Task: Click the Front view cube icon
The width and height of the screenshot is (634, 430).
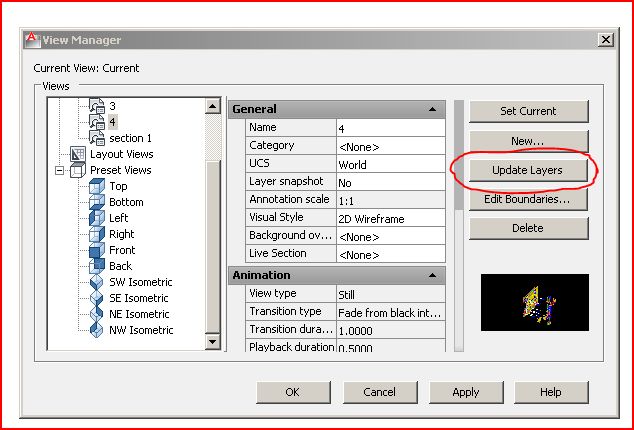Action: coord(97,250)
